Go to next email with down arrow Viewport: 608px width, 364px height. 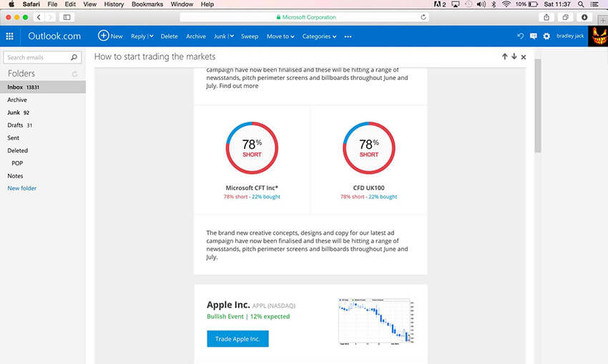tap(514, 56)
